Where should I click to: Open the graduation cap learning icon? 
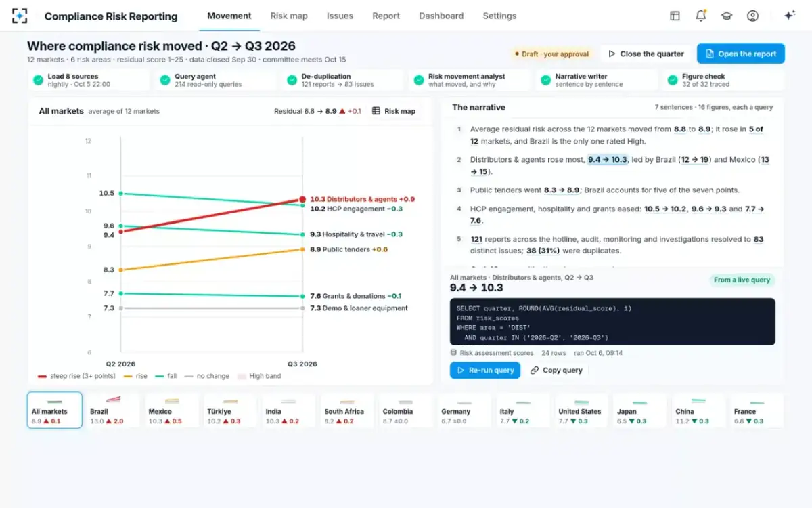click(x=727, y=16)
